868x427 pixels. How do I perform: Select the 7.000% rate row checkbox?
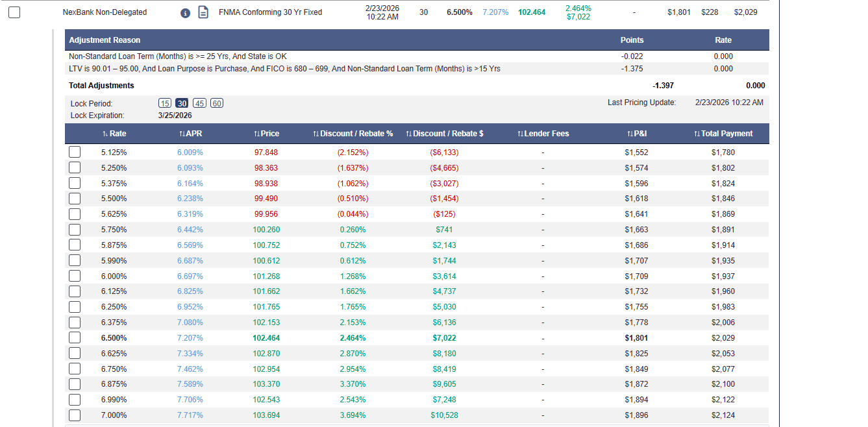point(75,415)
